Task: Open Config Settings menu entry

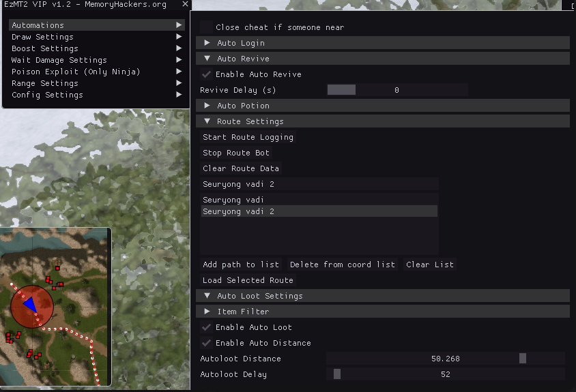Action: 96,95
